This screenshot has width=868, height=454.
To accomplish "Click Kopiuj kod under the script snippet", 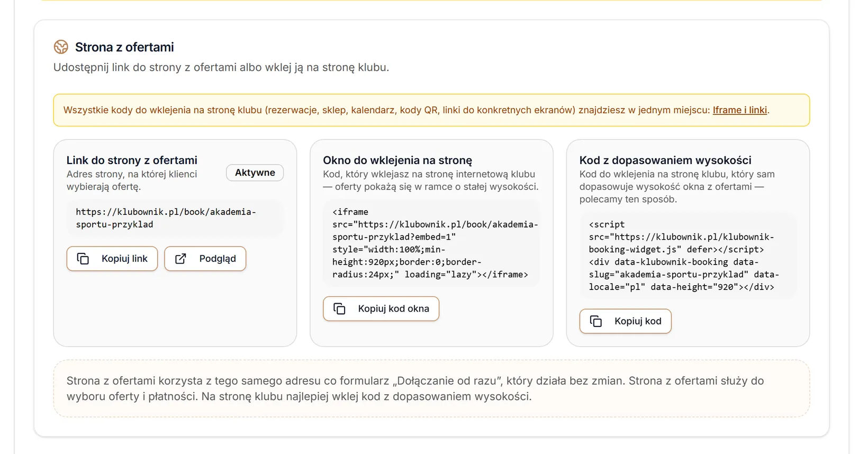I will 626,321.
